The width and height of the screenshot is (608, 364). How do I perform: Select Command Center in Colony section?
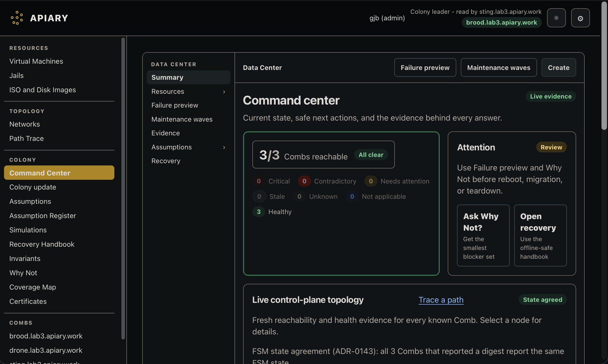[59, 173]
